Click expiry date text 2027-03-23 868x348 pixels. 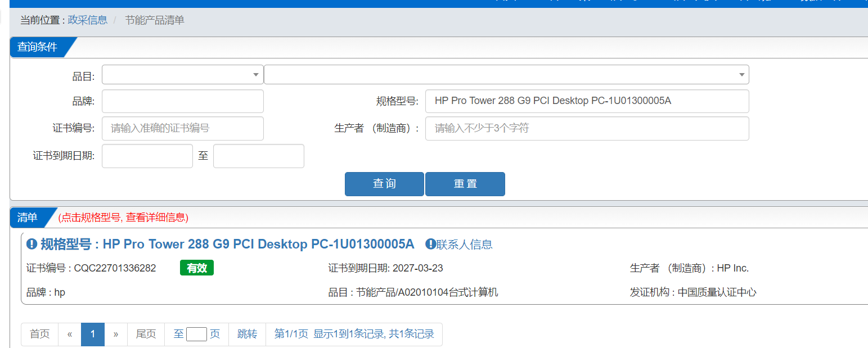[x=418, y=268]
